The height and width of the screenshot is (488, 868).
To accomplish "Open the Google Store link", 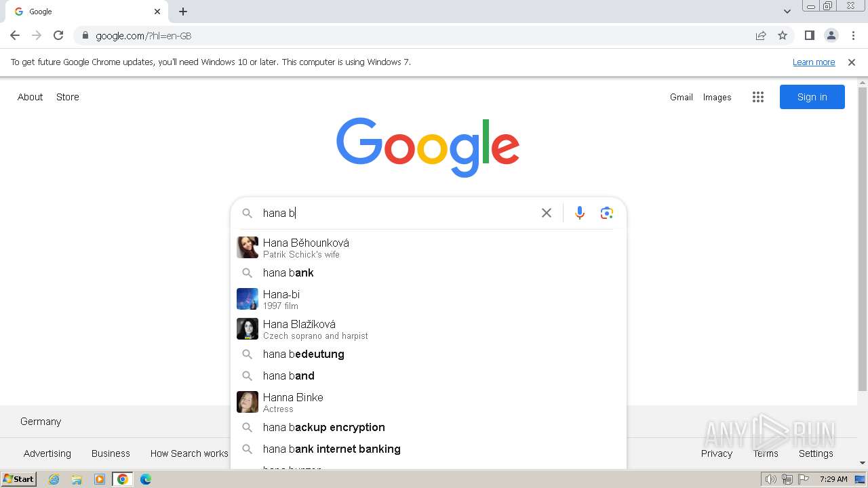I will coord(68,97).
